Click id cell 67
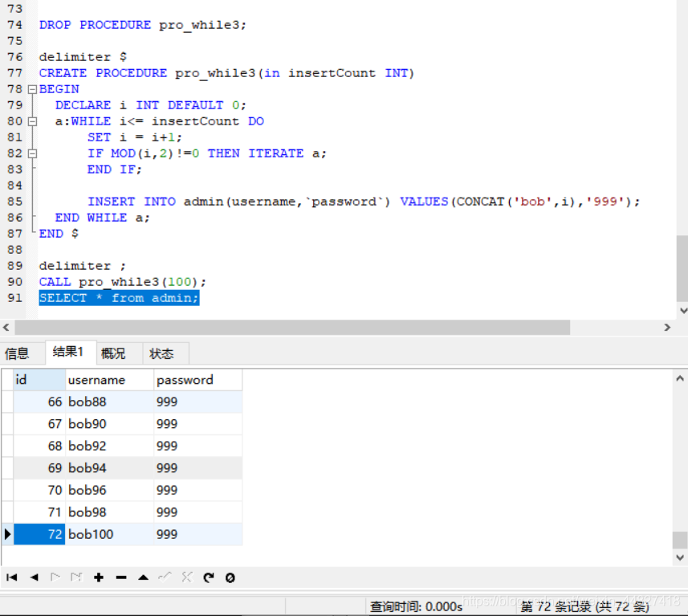This screenshot has height=616, width=688. point(39,424)
